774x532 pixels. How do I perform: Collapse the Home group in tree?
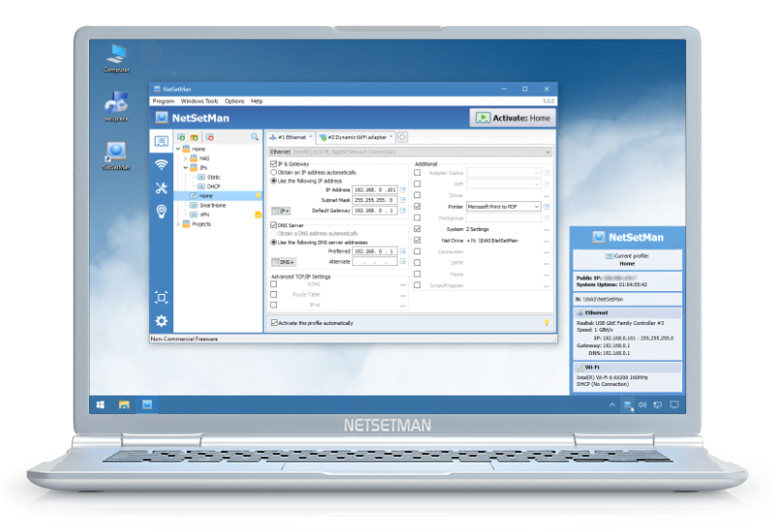(x=178, y=149)
